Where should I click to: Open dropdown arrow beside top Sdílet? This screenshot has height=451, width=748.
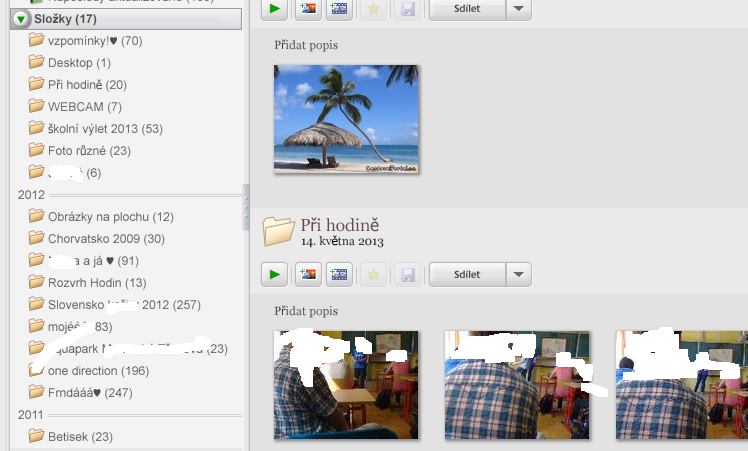pos(519,9)
